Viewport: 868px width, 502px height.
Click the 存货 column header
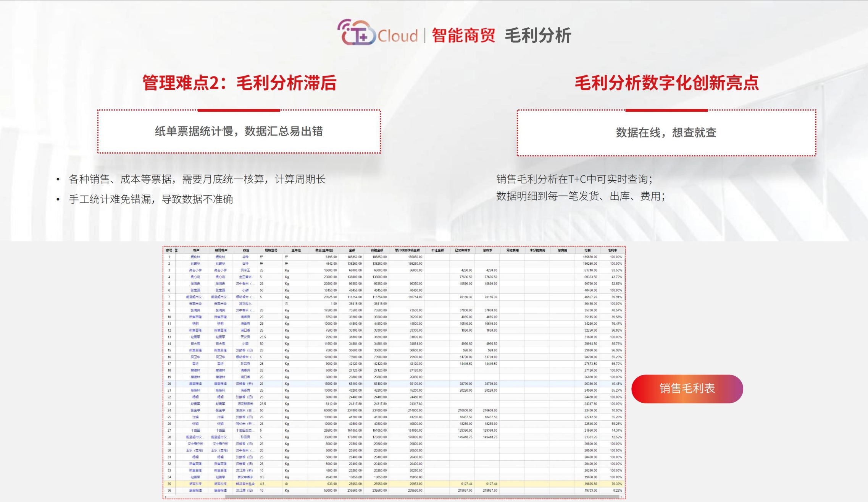point(246,250)
